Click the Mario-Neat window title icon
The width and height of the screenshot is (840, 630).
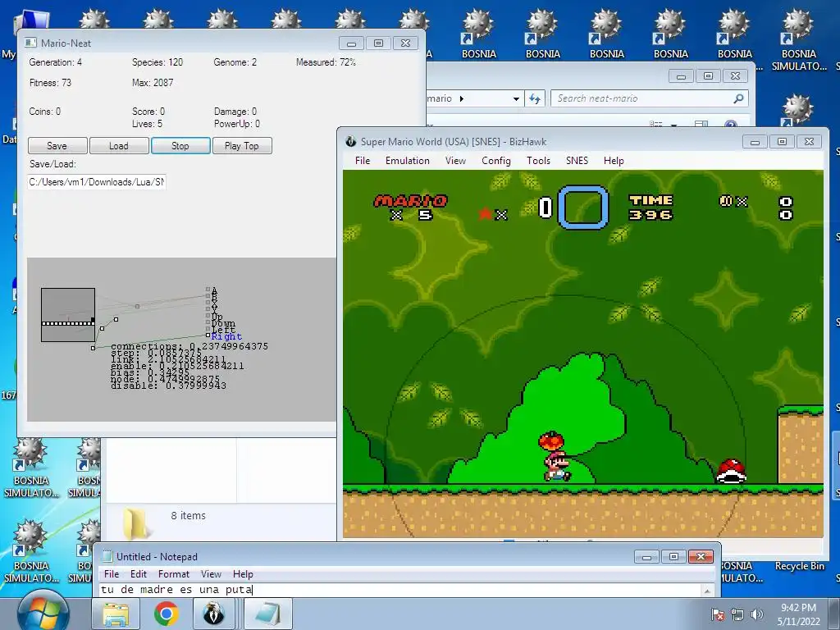coord(30,43)
